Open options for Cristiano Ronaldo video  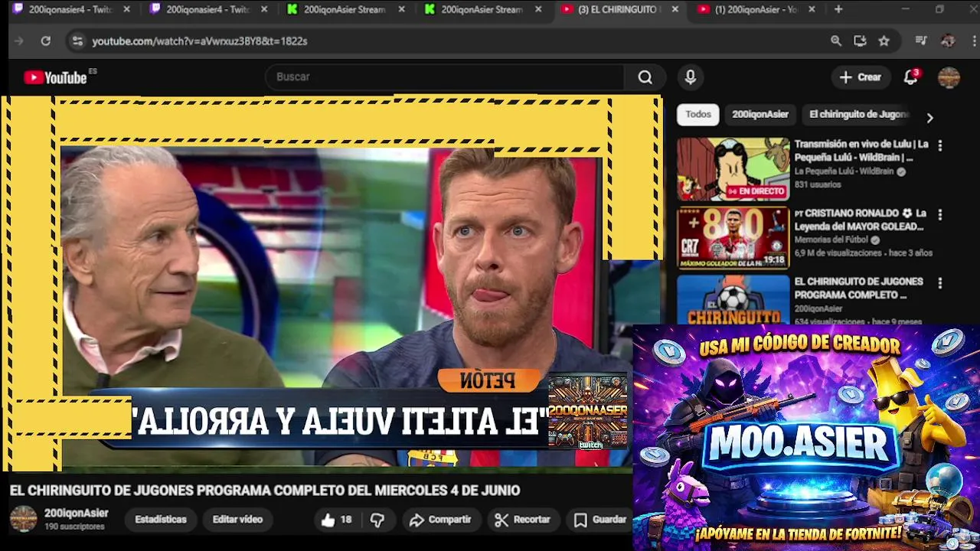pos(940,215)
